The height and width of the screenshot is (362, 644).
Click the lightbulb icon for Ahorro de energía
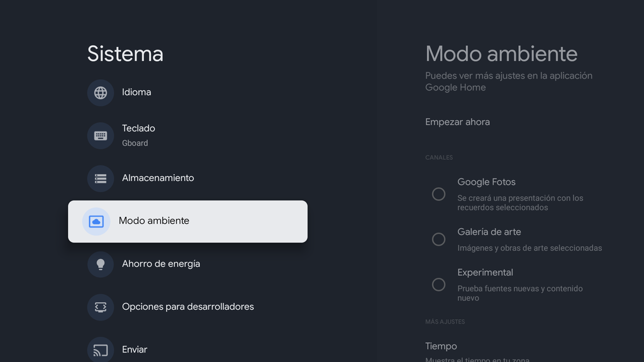pyautogui.click(x=101, y=265)
